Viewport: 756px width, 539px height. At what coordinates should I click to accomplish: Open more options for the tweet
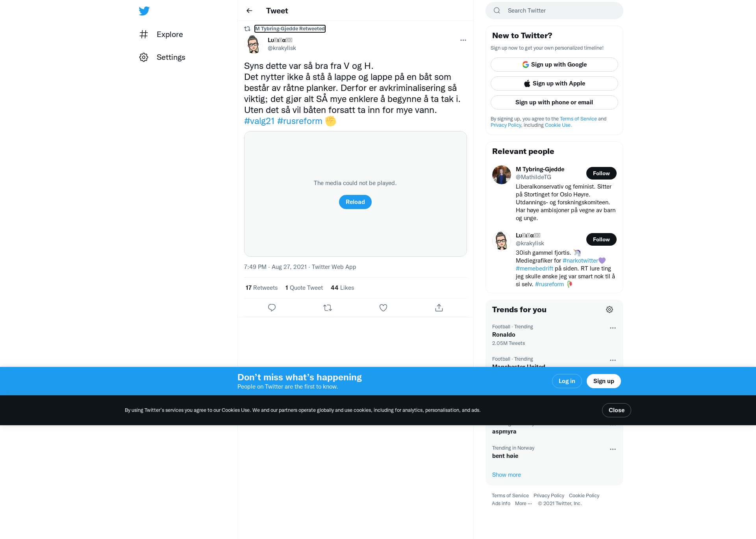pos(463,40)
